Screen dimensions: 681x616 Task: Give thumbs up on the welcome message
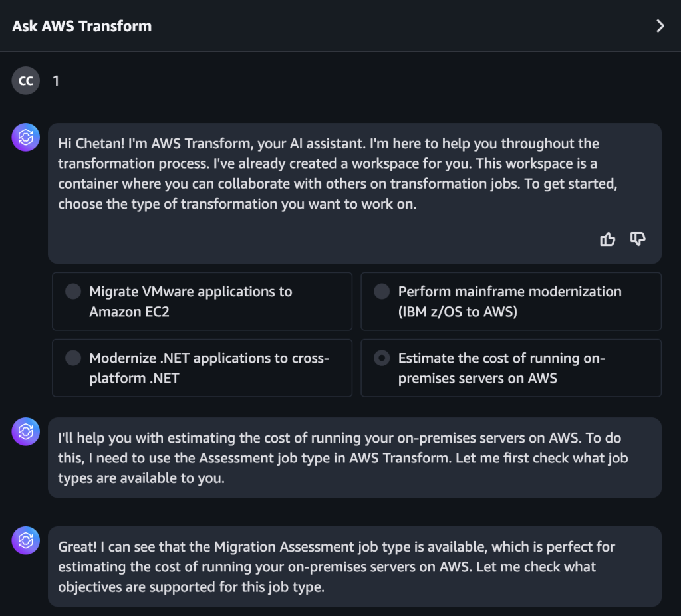pos(607,239)
